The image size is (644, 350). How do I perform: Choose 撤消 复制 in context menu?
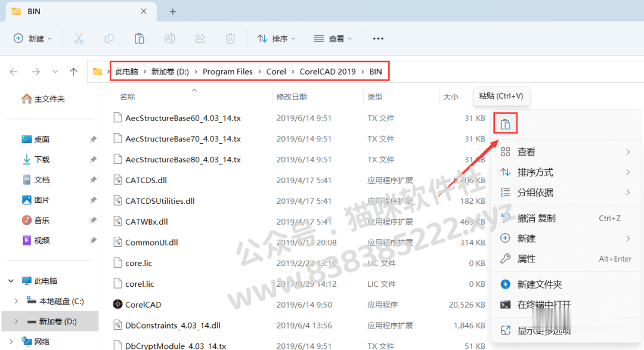[565, 218]
